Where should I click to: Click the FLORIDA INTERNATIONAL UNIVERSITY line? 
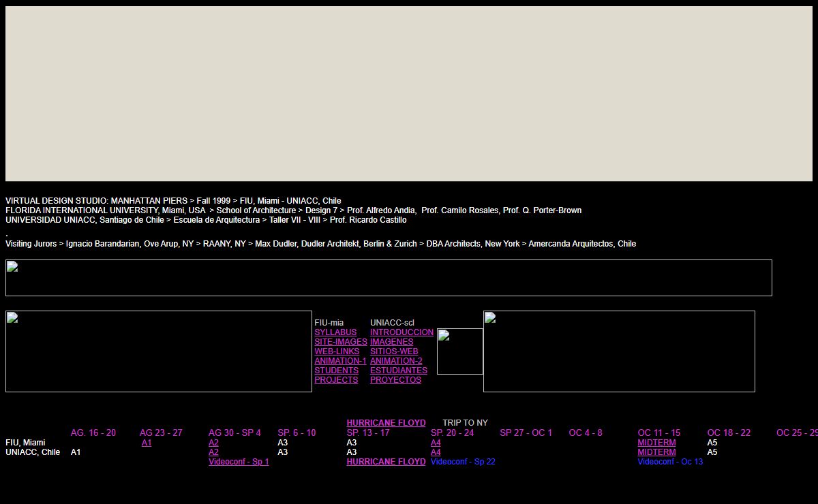(x=293, y=210)
